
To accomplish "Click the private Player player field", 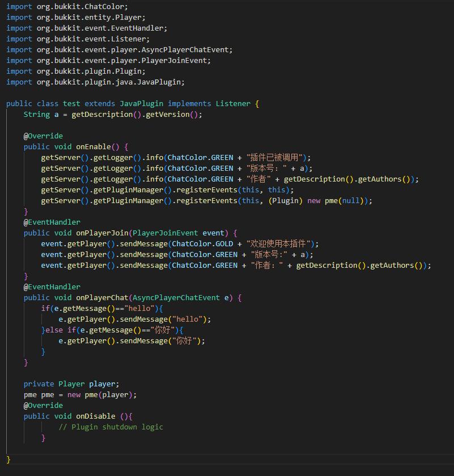I will tap(71, 384).
